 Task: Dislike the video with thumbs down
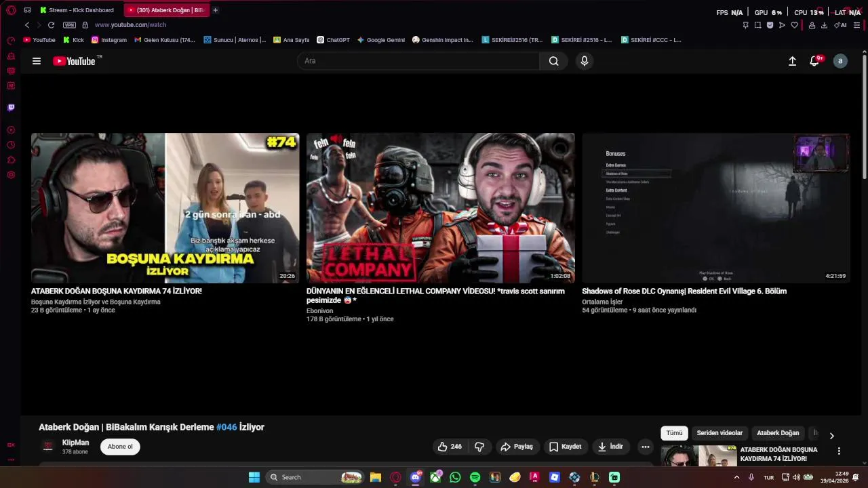(479, 447)
